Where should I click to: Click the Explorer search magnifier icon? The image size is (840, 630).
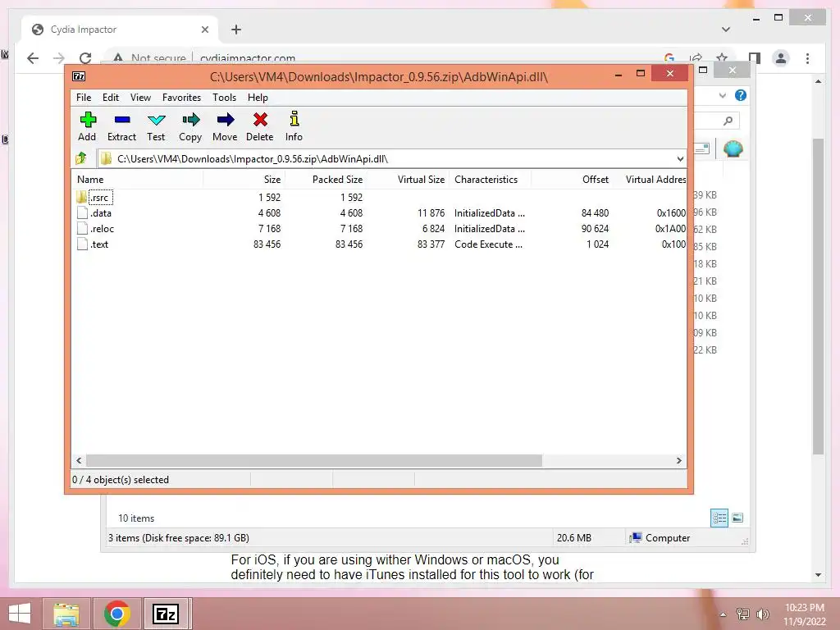click(728, 121)
